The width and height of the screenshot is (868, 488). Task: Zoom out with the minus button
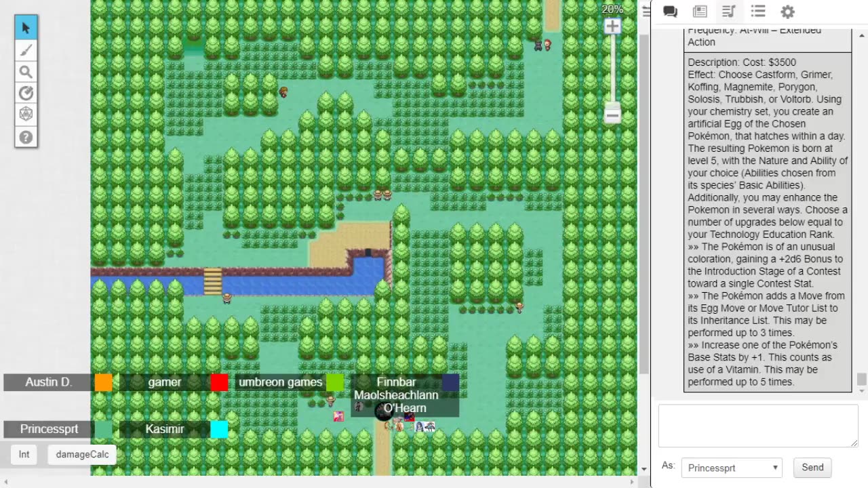click(x=612, y=116)
